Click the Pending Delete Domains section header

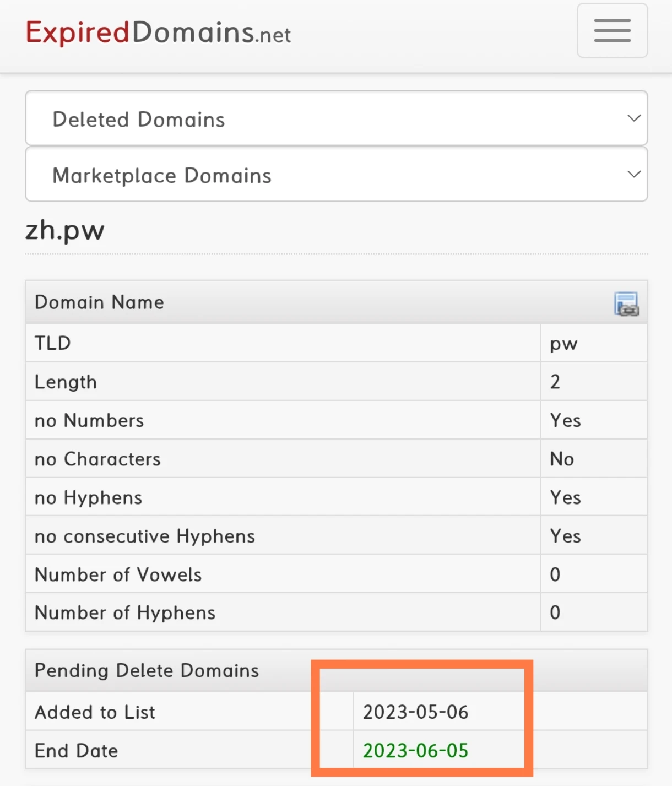point(147,670)
